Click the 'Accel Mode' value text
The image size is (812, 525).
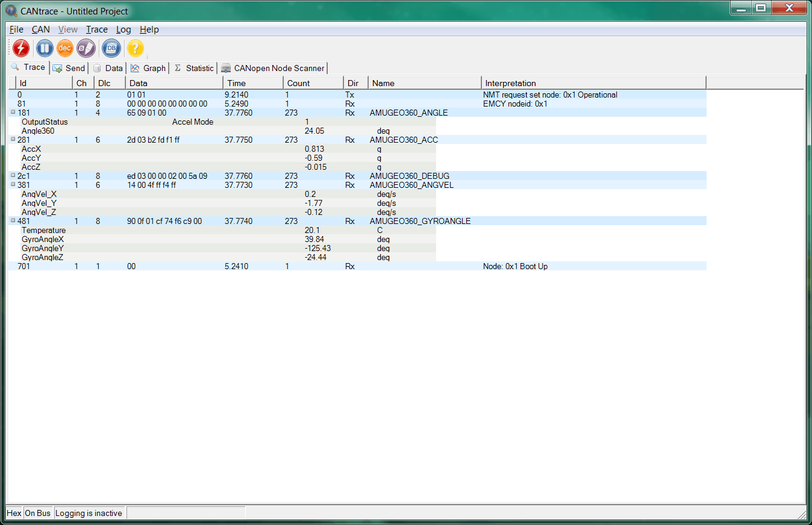click(x=193, y=122)
